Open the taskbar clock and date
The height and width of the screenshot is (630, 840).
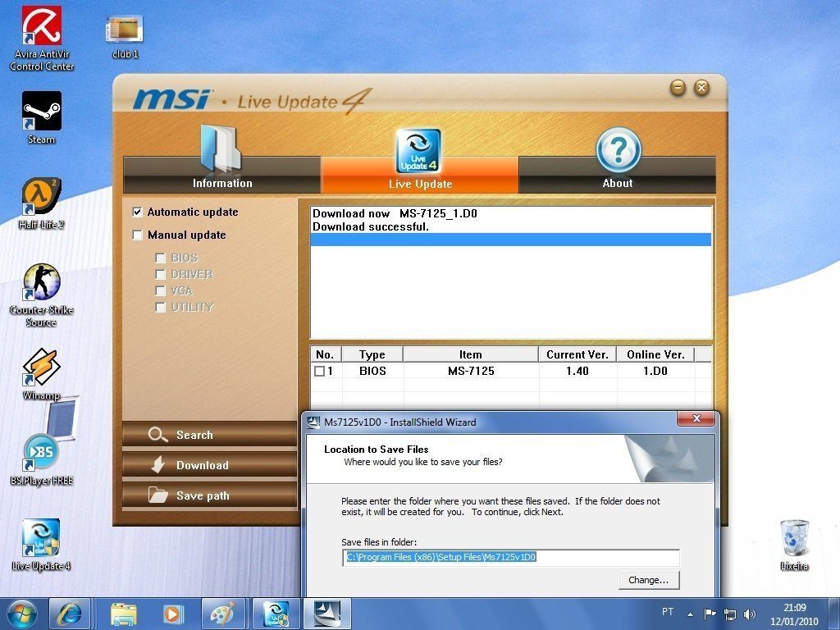click(x=794, y=614)
